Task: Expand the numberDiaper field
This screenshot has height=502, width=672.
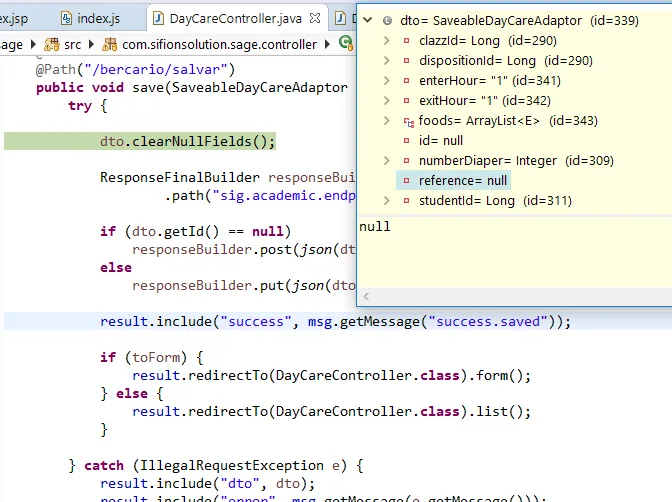Action: [x=387, y=160]
